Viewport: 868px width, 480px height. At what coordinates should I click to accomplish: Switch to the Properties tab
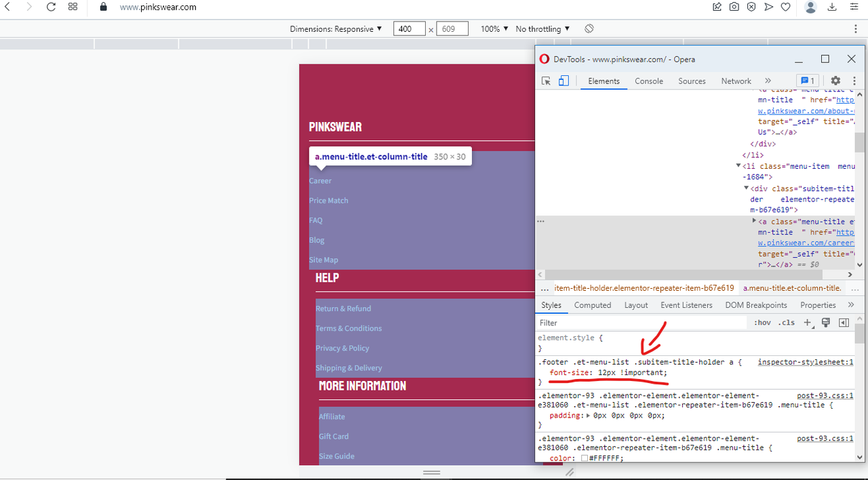click(818, 305)
